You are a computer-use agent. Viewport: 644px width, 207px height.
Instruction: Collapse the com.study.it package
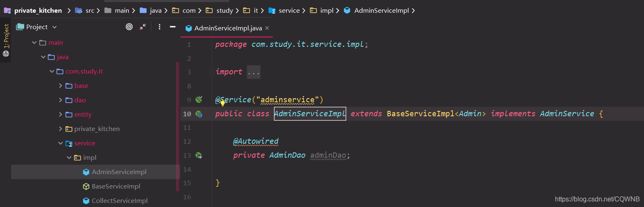click(x=52, y=71)
